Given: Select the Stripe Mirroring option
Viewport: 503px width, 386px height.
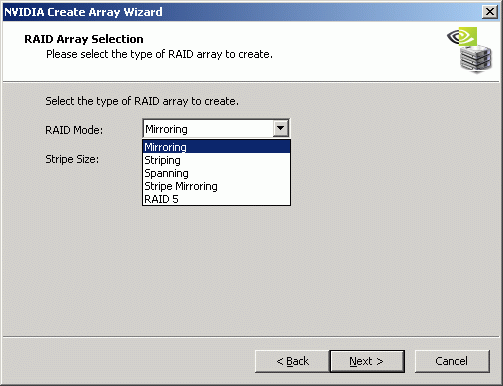Looking at the screenshot, I should pyautogui.click(x=216, y=186).
